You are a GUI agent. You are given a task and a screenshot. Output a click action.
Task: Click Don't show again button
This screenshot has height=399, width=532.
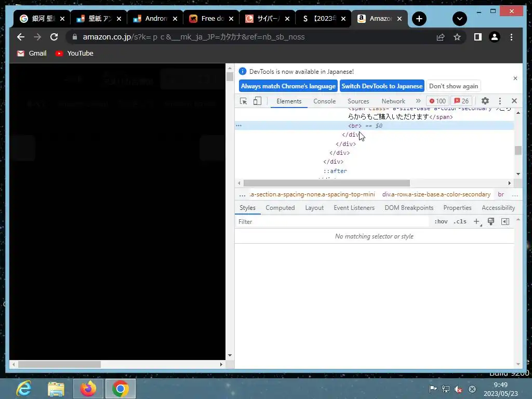[x=454, y=86]
